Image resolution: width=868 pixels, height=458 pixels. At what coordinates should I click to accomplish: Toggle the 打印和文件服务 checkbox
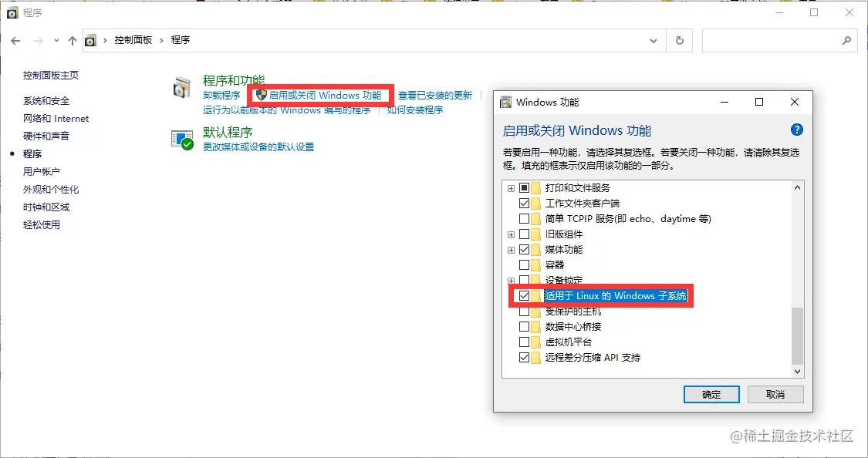pyautogui.click(x=524, y=187)
